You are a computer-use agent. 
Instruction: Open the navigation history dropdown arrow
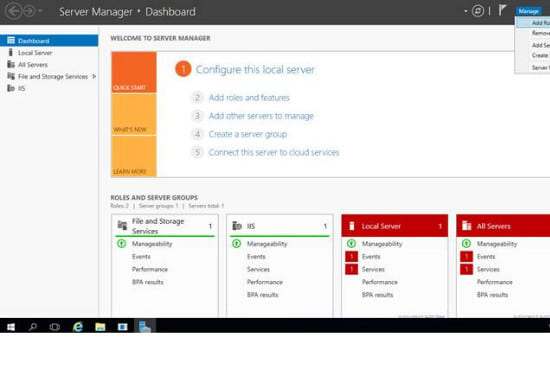tap(40, 11)
